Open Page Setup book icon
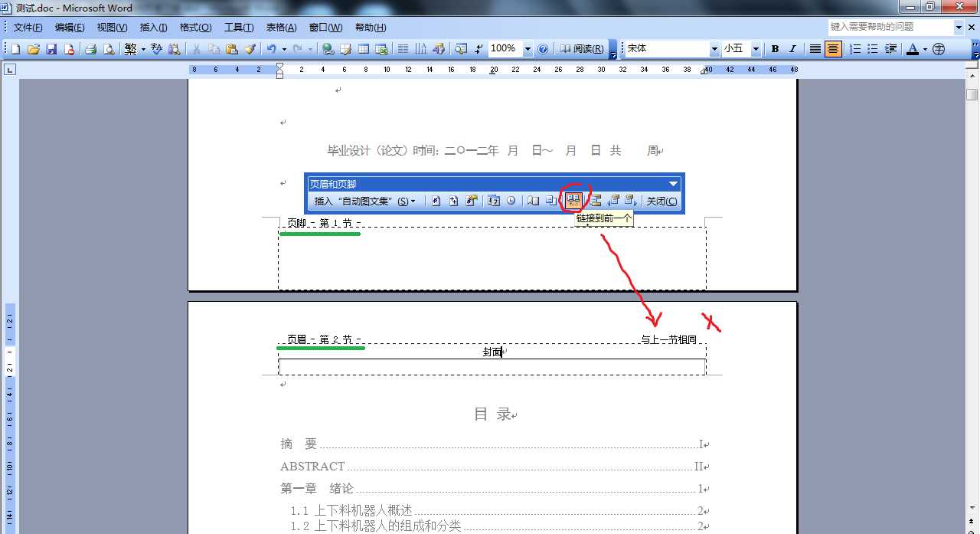This screenshot has height=534, width=980. coord(534,201)
